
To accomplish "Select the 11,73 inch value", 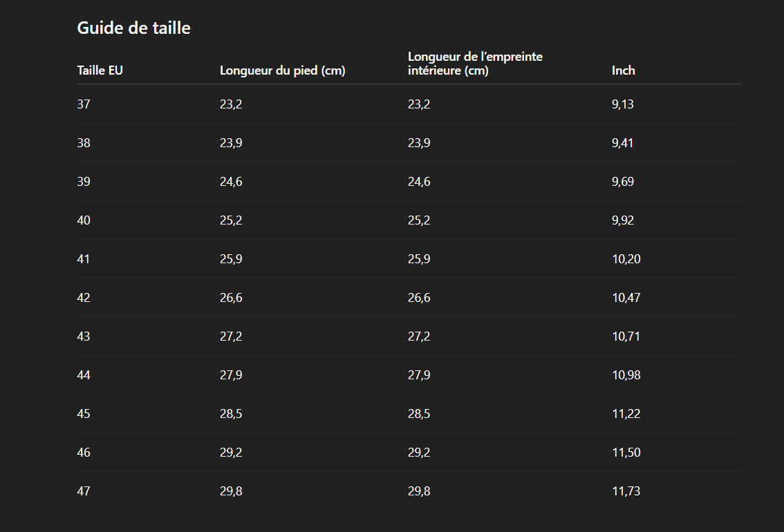I will pyautogui.click(x=625, y=491).
